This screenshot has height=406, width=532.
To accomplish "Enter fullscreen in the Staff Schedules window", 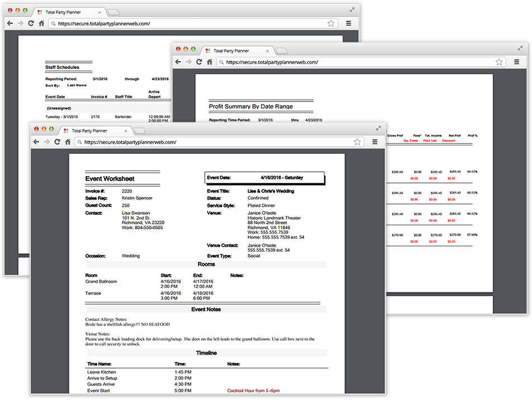I will (x=352, y=10).
